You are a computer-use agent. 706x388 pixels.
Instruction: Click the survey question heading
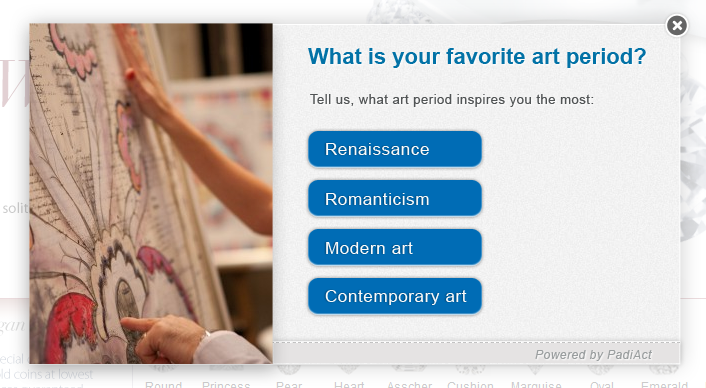tap(477, 57)
